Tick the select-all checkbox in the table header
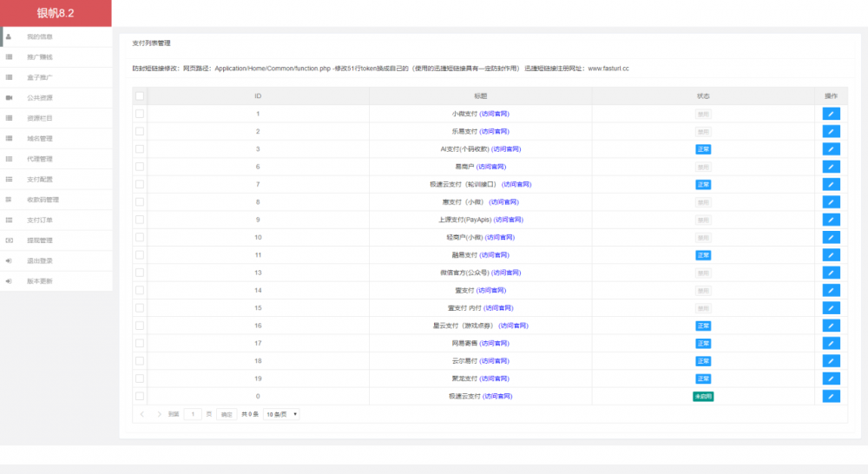Screen dimensions: 868x474 pos(140,95)
